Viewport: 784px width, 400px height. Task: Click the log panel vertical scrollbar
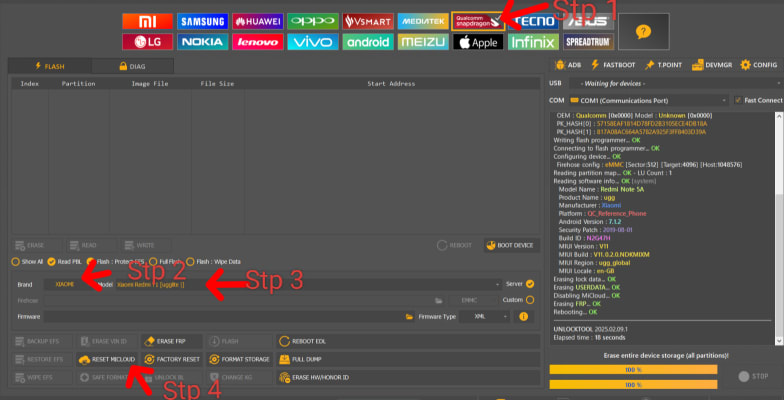pyautogui.click(x=779, y=228)
